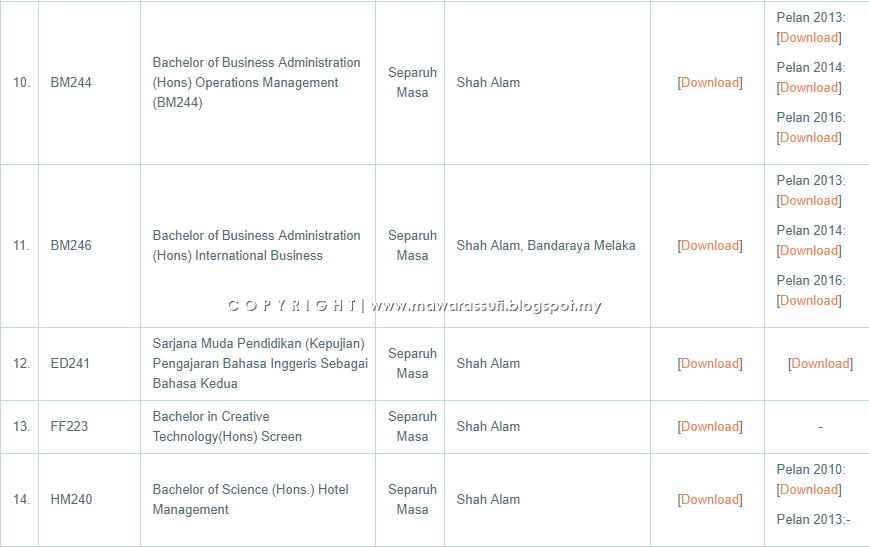This screenshot has width=869, height=547.
Task: Click the ED241 row's first Download link
Action: (710, 364)
